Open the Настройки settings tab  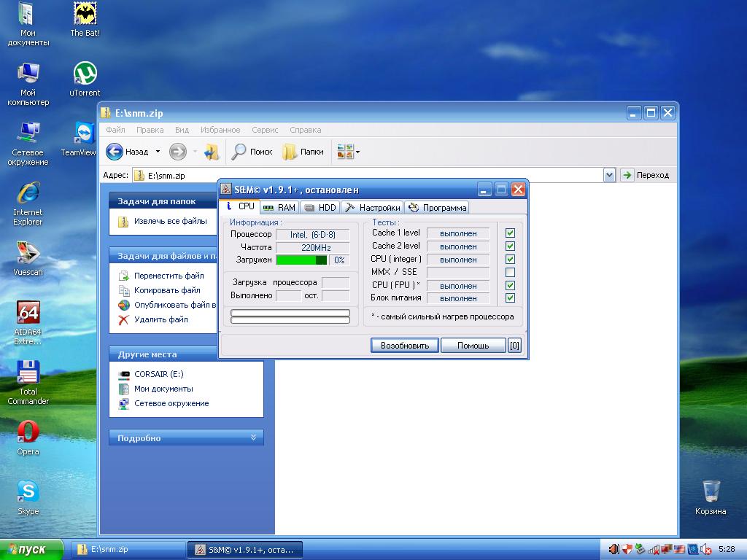372,208
